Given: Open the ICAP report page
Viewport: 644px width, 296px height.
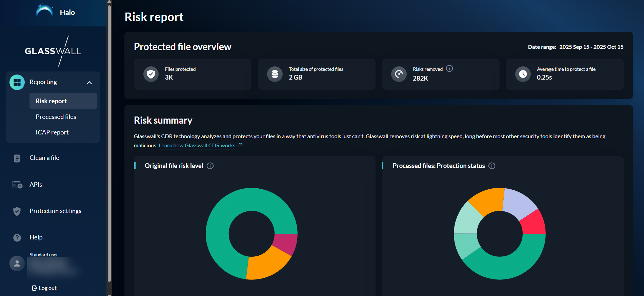Looking at the screenshot, I should point(52,132).
